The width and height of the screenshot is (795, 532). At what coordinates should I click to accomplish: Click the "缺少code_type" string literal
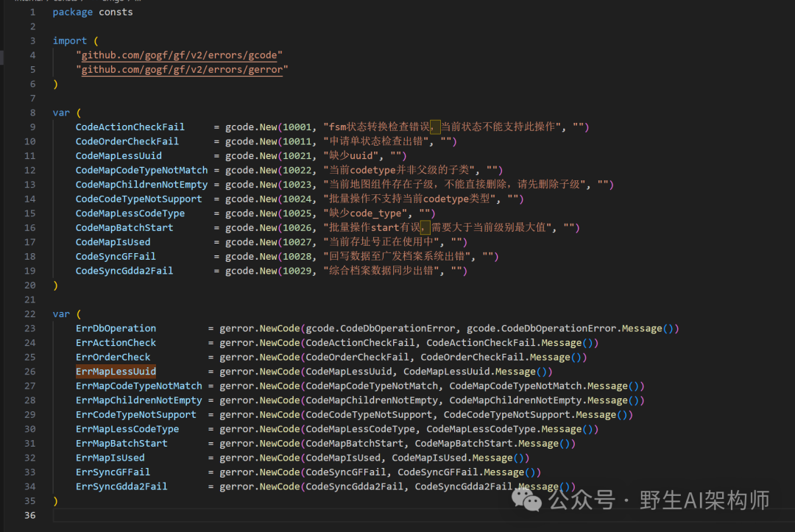[365, 213]
